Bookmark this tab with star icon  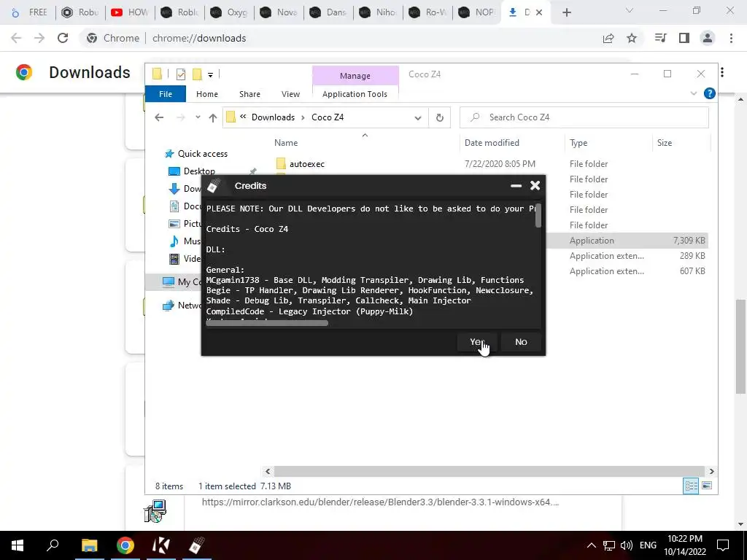click(x=632, y=38)
